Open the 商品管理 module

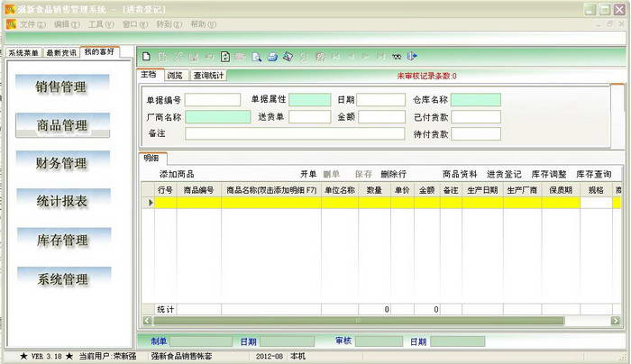pyautogui.click(x=62, y=125)
